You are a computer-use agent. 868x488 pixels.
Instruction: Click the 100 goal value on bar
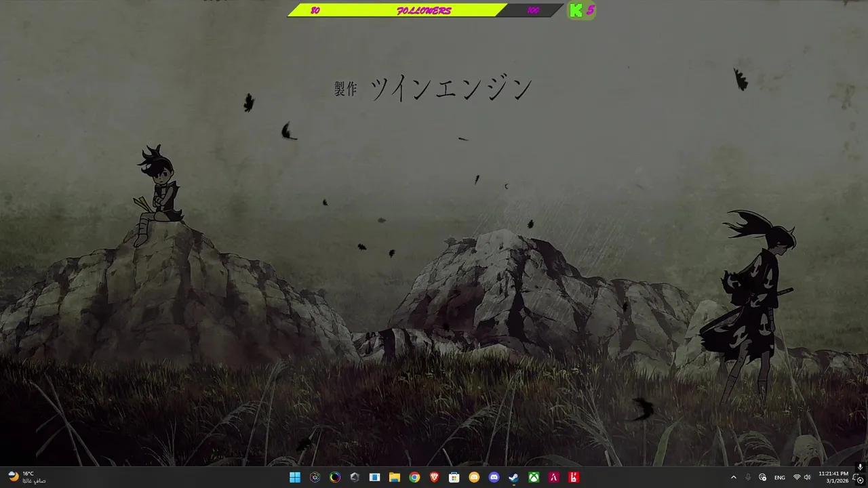coord(533,10)
